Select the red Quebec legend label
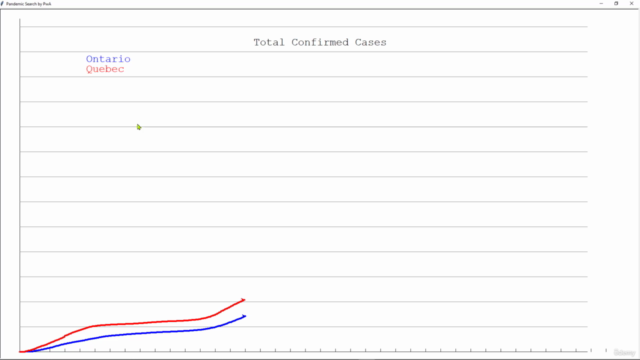 105,69
